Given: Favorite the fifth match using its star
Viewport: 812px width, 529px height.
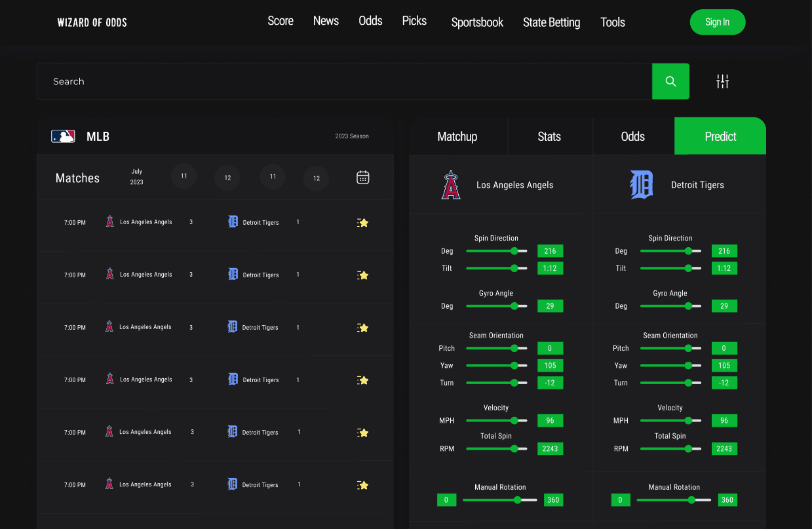Looking at the screenshot, I should coord(362,433).
